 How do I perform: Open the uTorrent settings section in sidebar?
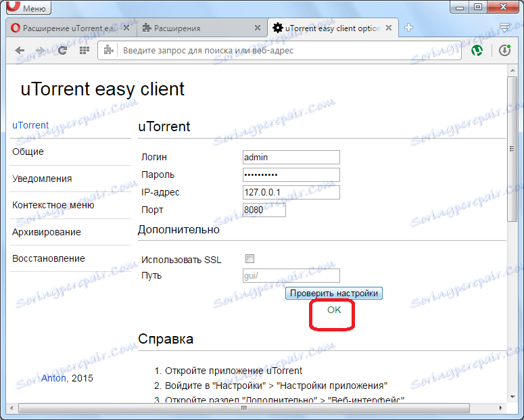(x=30, y=125)
